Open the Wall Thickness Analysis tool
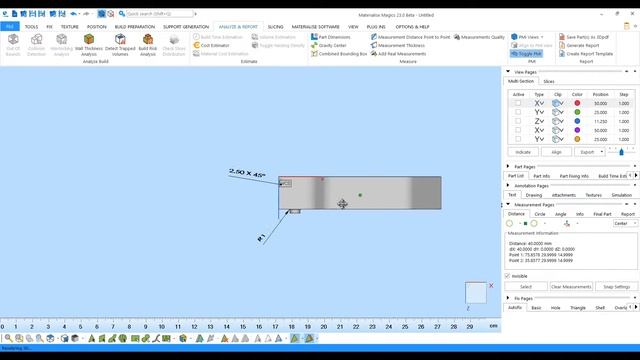The width and height of the screenshot is (640, 360). tap(89, 44)
